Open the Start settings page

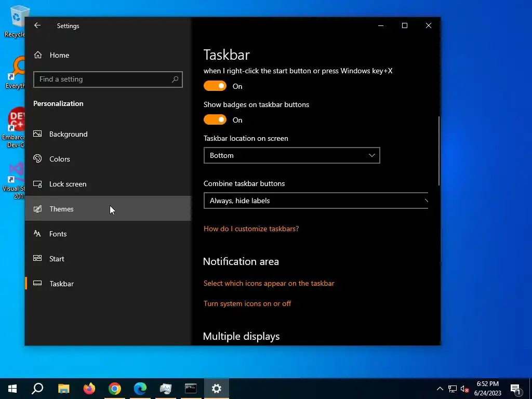tap(109, 259)
